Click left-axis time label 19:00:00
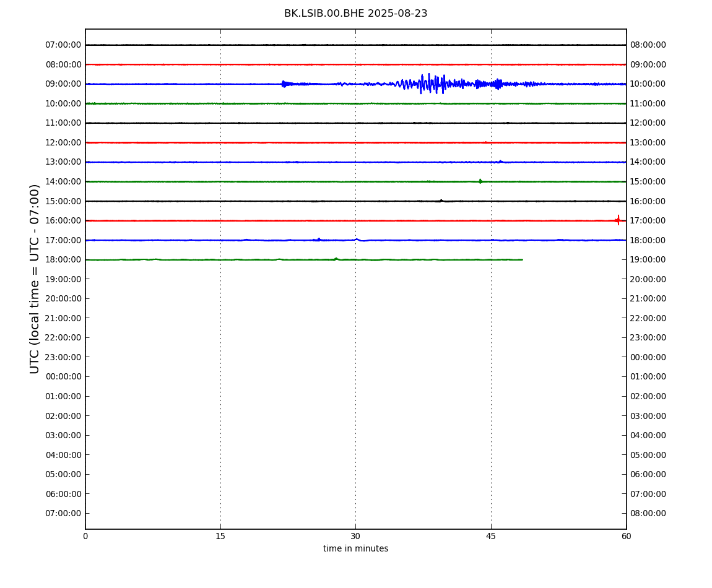712x588 pixels. click(x=64, y=279)
